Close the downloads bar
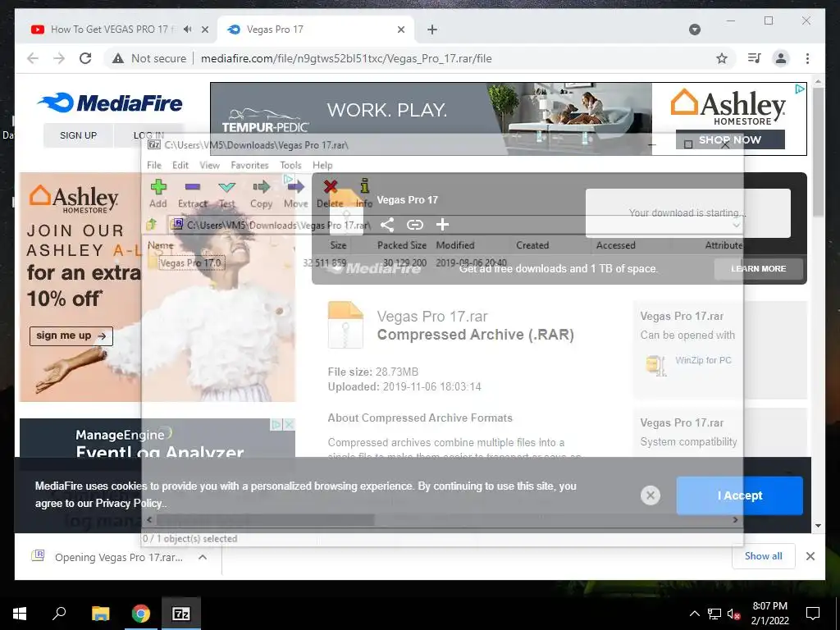This screenshot has width=840, height=630. pyautogui.click(x=810, y=556)
